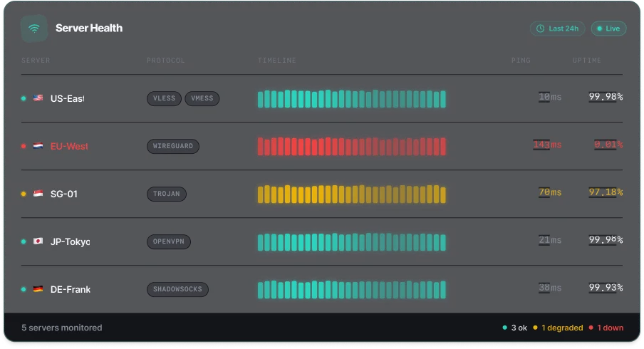Screen dimensions: 644x349
Task: Click the JP-Tokyo timeline bars
Action: 352,242
